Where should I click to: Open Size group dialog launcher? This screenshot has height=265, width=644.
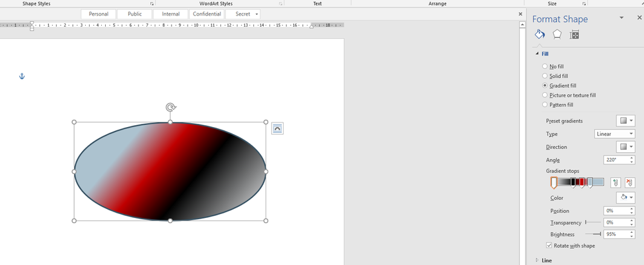click(x=584, y=4)
